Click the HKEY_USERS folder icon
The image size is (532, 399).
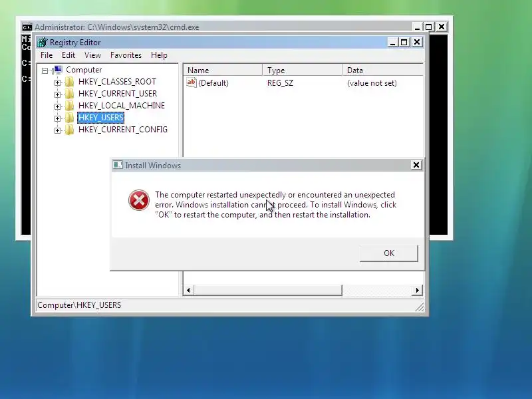[70, 118]
